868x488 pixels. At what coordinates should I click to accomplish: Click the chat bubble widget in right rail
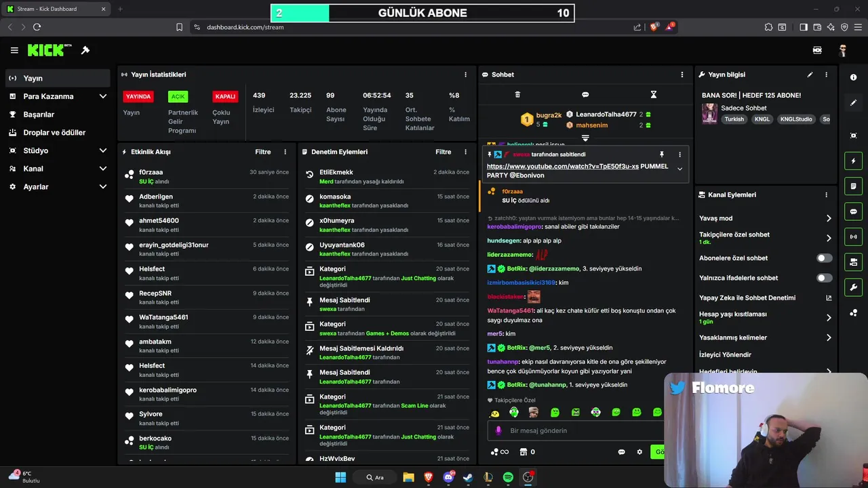pos(853,211)
